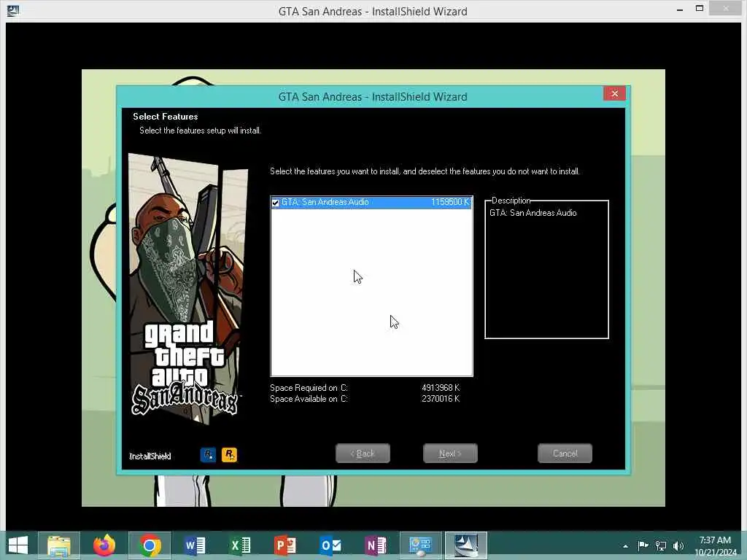Open the Windows Start menu

[18, 545]
